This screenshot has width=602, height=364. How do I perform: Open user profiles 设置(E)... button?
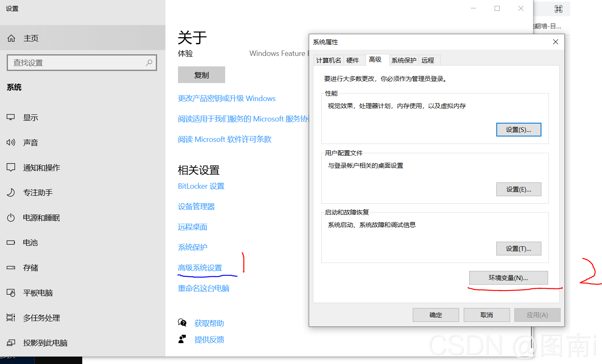tap(518, 190)
